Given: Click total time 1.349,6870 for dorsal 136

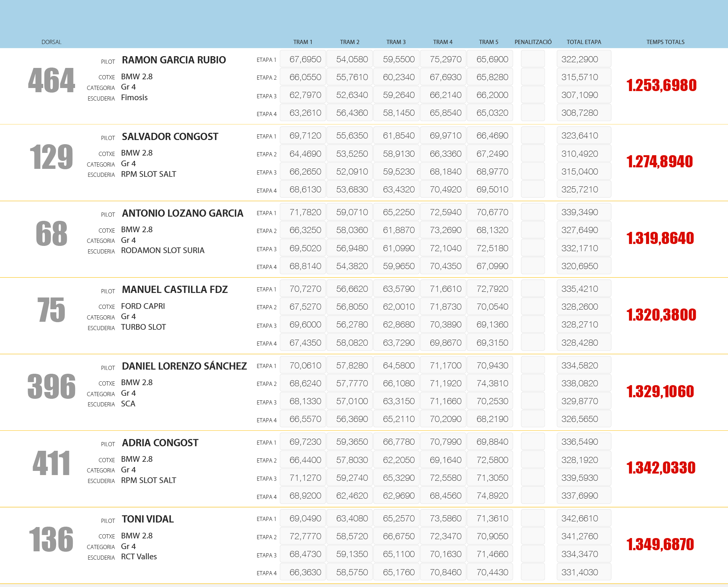Looking at the screenshot, I should coord(660,545).
